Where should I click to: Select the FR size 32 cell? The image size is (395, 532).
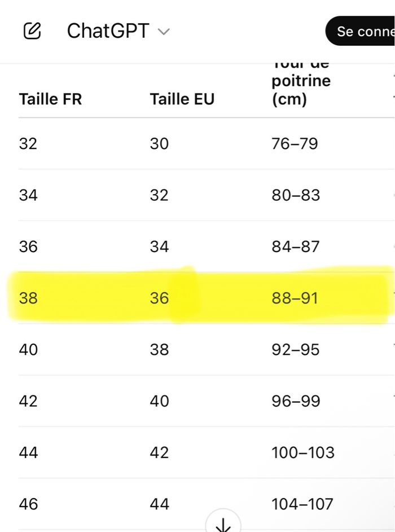click(x=28, y=143)
